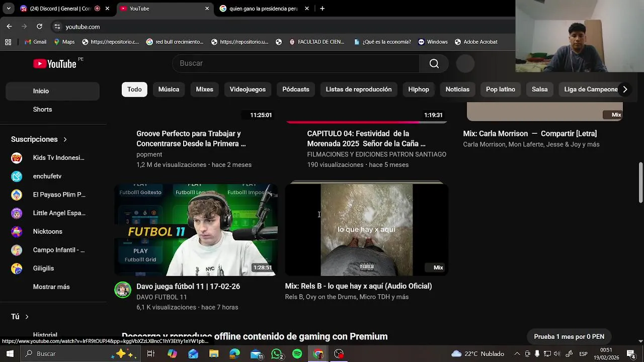Viewport: 644px width, 362px height.
Task: Open Campo Infantil channel avatar
Action: pos(17,250)
